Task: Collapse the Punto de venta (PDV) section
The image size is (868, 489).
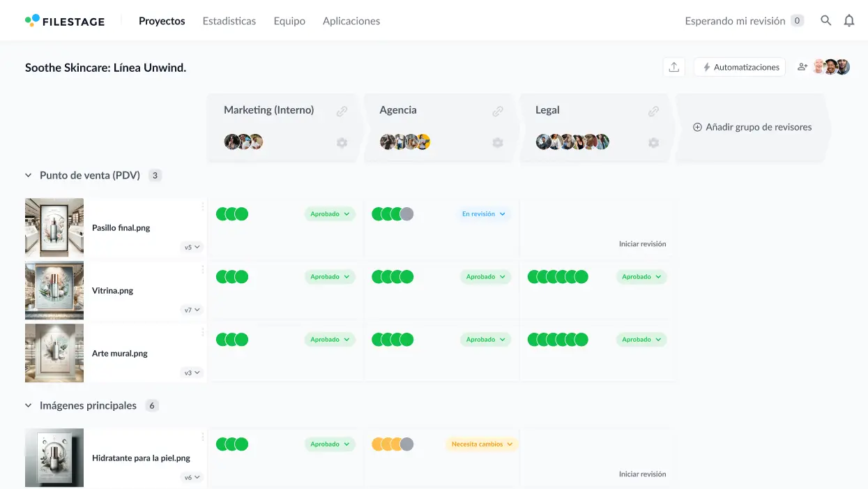Action: tap(28, 175)
